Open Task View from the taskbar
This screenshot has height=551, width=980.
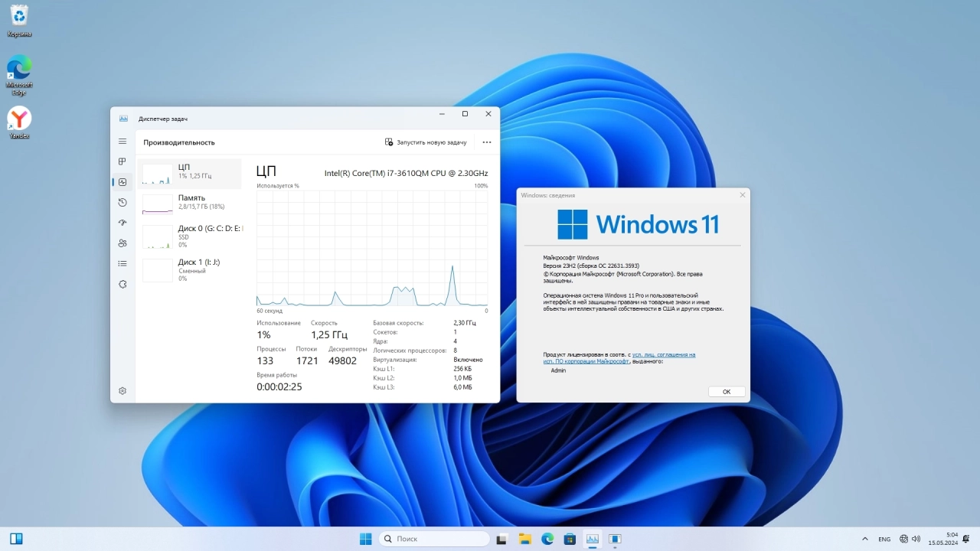(x=501, y=539)
